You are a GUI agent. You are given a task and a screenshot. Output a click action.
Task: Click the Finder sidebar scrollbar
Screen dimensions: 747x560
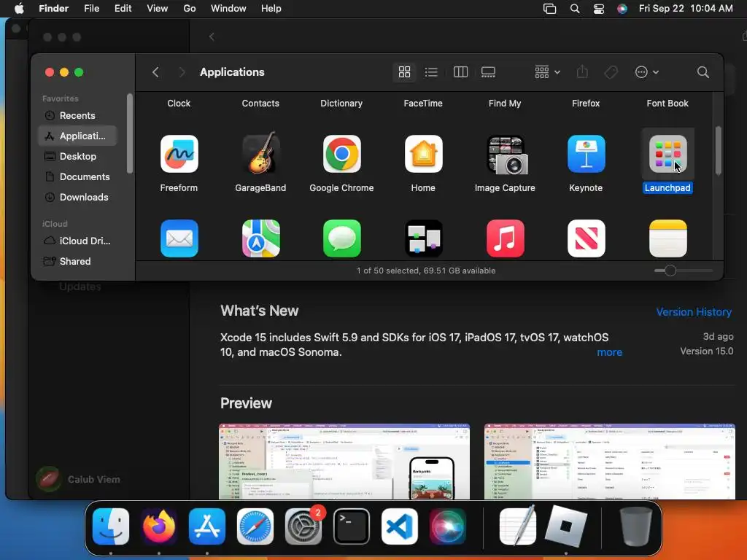click(130, 133)
